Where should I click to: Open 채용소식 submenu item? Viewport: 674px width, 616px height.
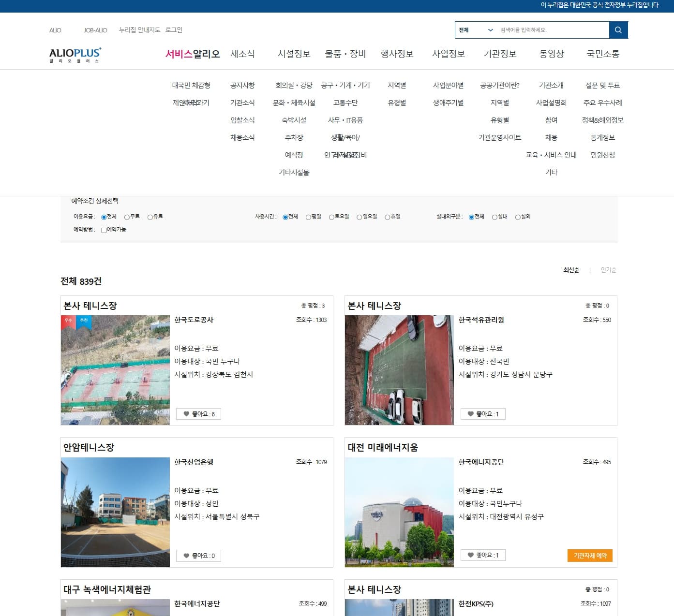[x=242, y=137]
